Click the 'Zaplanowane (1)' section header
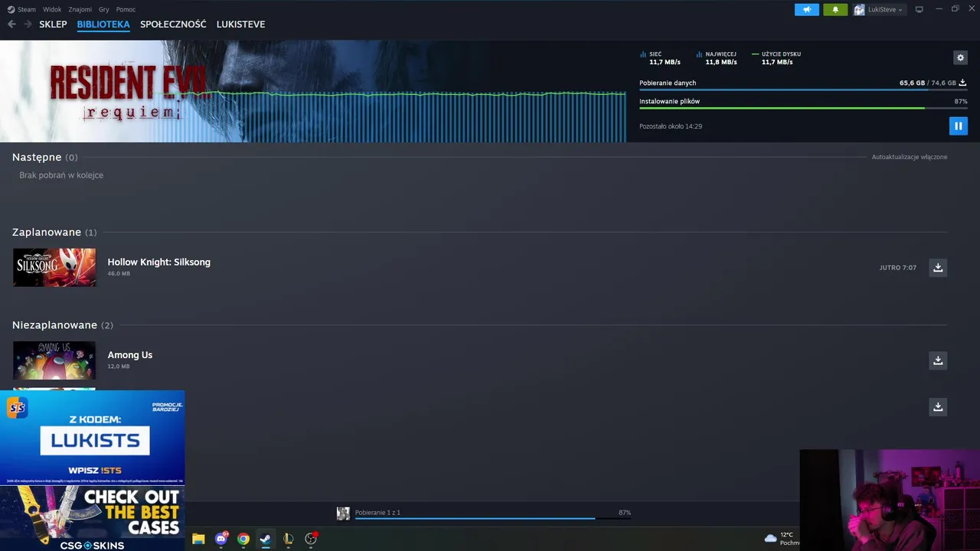Viewport: 980px width, 551px height. click(x=54, y=232)
